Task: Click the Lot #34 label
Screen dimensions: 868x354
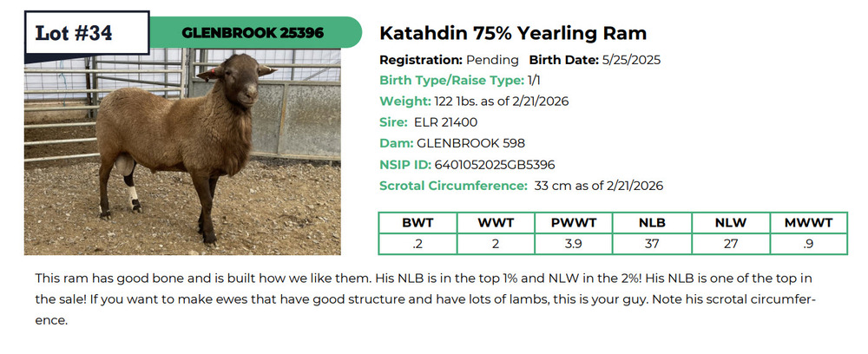Action: pyautogui.click(x=75, y=33)
